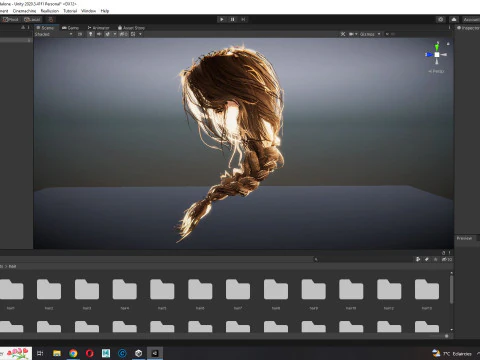Toggle the Pivot handle position button
This screenshot has height=360, width=480.
point(11,19)
